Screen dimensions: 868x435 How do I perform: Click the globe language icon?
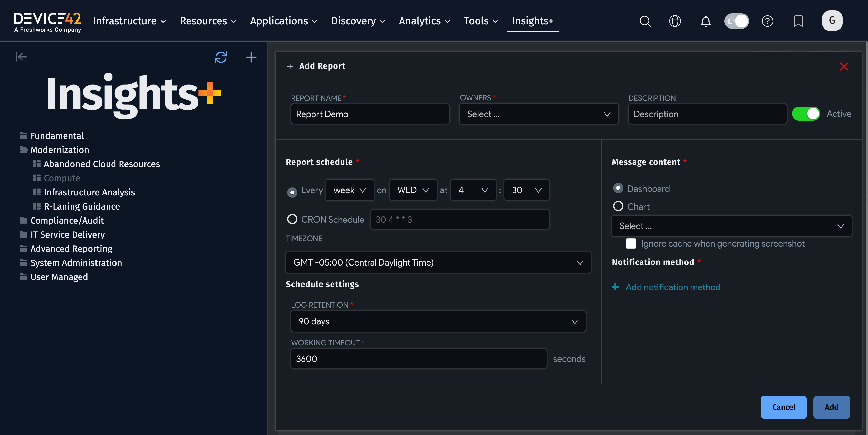(x=675, y=21)
